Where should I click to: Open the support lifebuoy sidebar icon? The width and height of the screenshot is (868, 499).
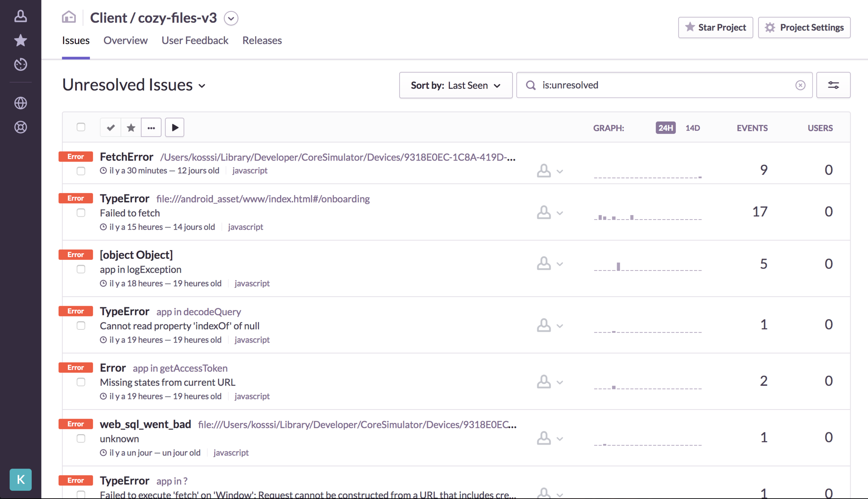click(20, 127)
